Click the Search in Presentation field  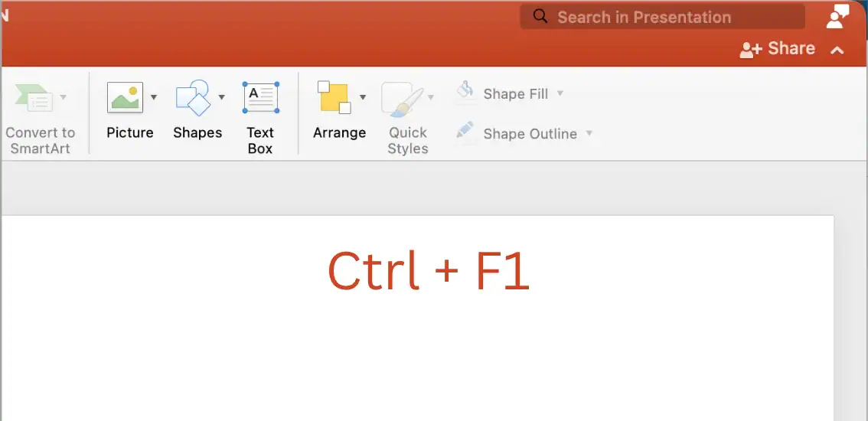(x=663, y=17)
